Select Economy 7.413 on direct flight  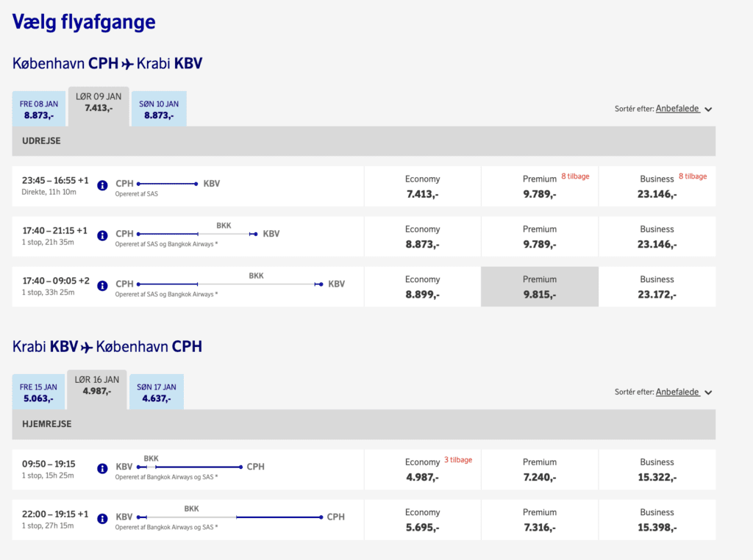pyautogui.click(x=422, y=187)
